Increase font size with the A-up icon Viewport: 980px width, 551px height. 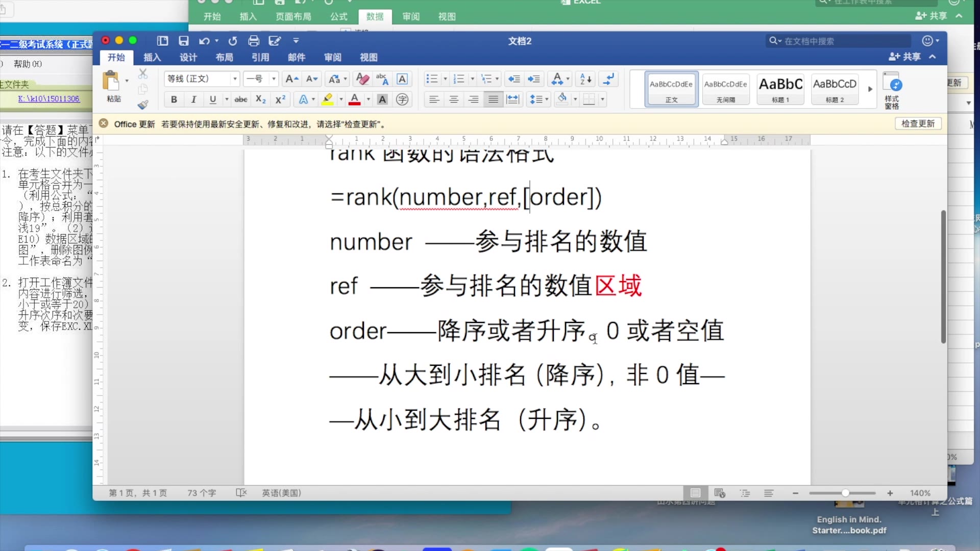coord(292,79)
